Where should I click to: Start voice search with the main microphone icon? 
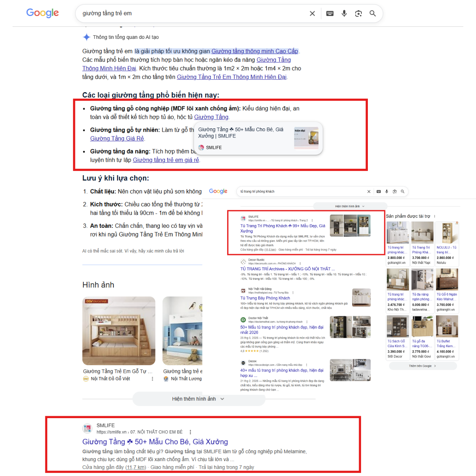point(344,13)
